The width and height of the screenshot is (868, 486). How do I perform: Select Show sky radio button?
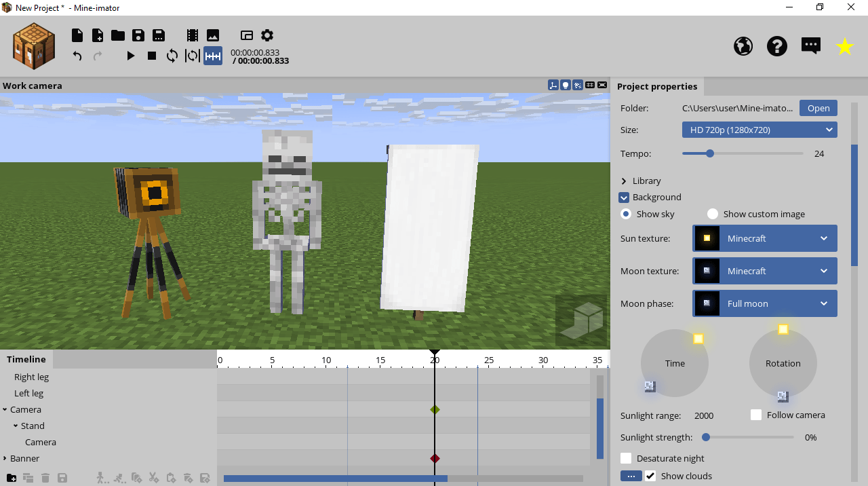click(626, 214)
